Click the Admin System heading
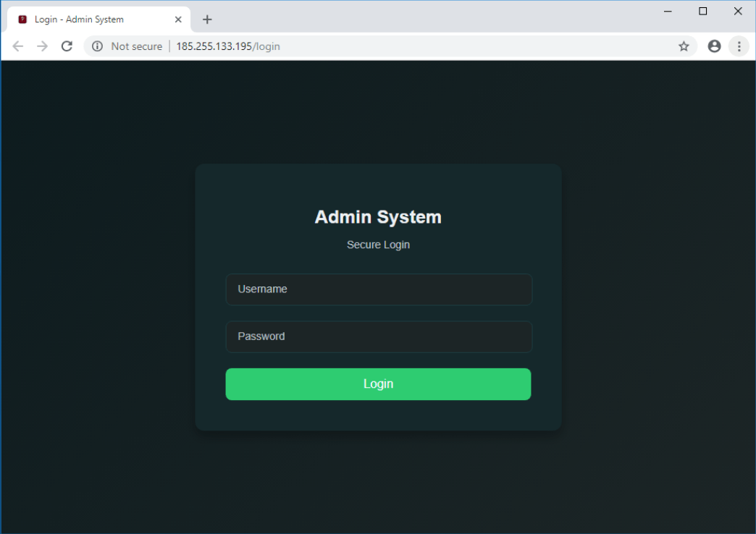Viewport: 756px width, 534px height. pos(378,217)
